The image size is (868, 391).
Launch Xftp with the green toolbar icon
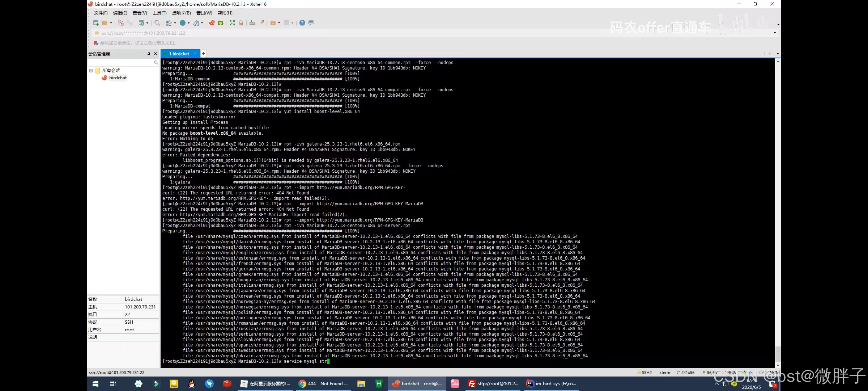pos(221,23)
